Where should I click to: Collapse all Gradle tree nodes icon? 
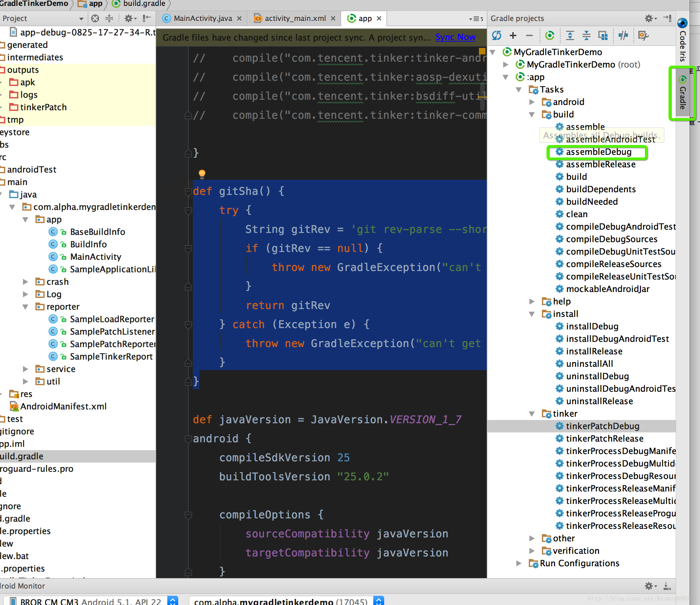pyautogui.click(x=587, y=35)
